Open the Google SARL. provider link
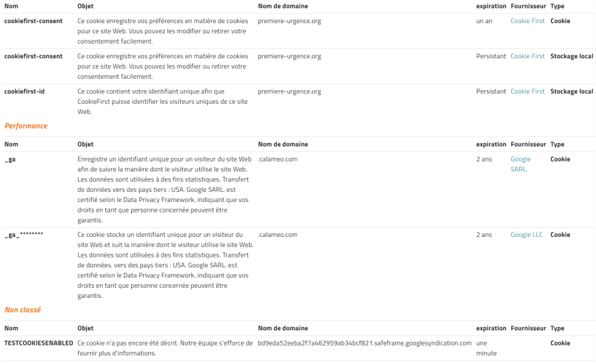The image size is (596, 364). tap(521, 163)
